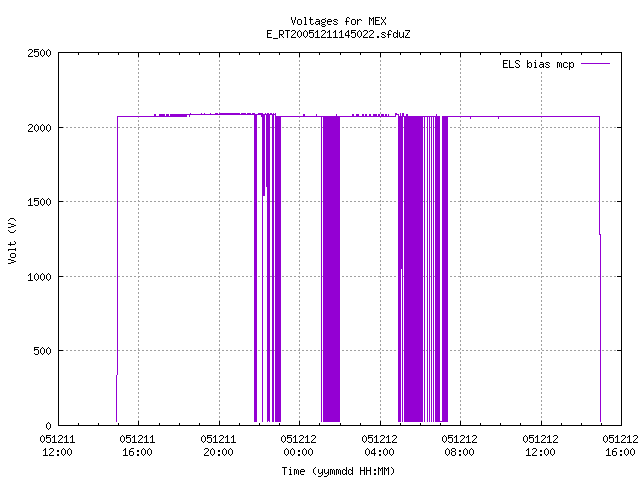This screenshot has width=640, height=480.
Task: Click the 'Time (yymmdd HH:MM)' x-axis label
Action: click(338, 471)
